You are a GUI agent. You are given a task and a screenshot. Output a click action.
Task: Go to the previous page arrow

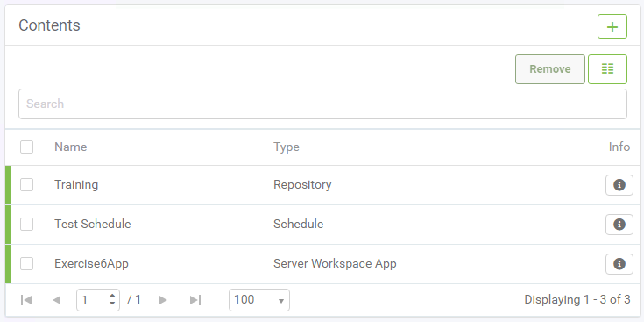coord(57,300)
